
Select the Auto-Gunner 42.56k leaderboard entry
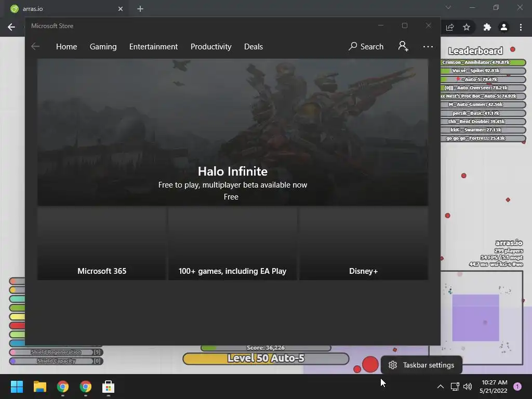pos(483,104)
